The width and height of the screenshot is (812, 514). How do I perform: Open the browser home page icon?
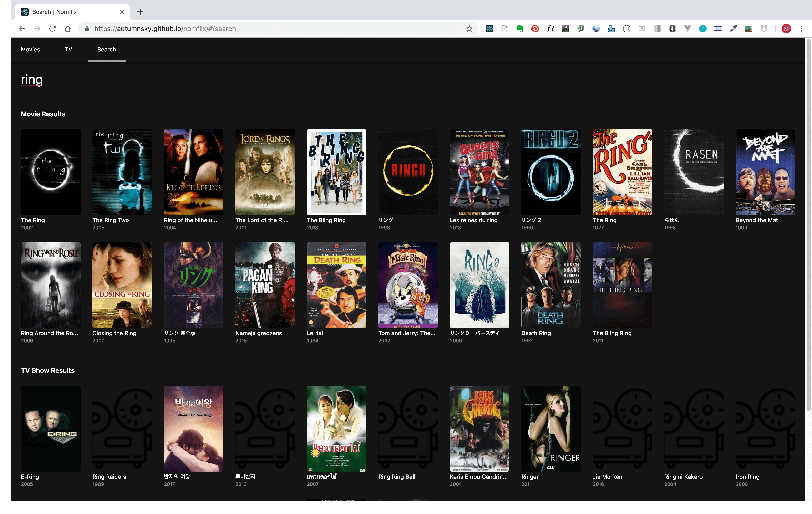point(67,29)
